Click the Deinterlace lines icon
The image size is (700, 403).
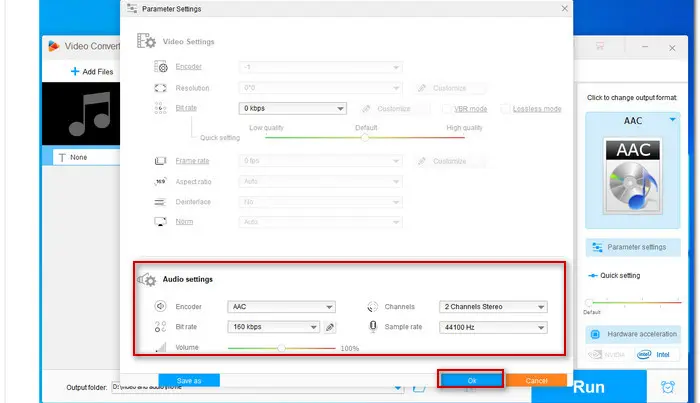click(160, 202)
